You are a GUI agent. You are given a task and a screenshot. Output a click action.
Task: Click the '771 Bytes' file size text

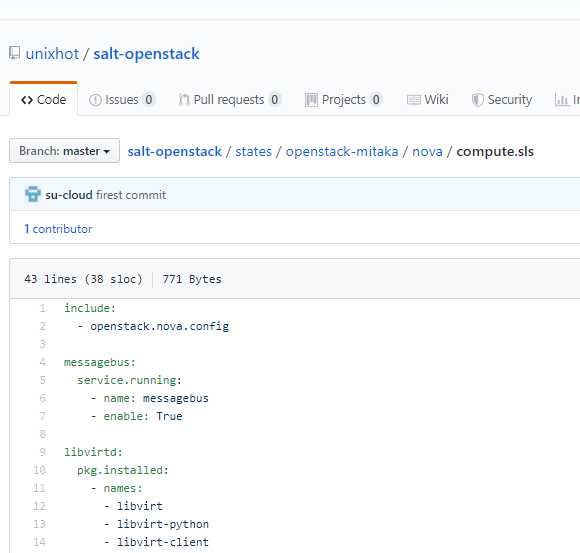(192, 279)
